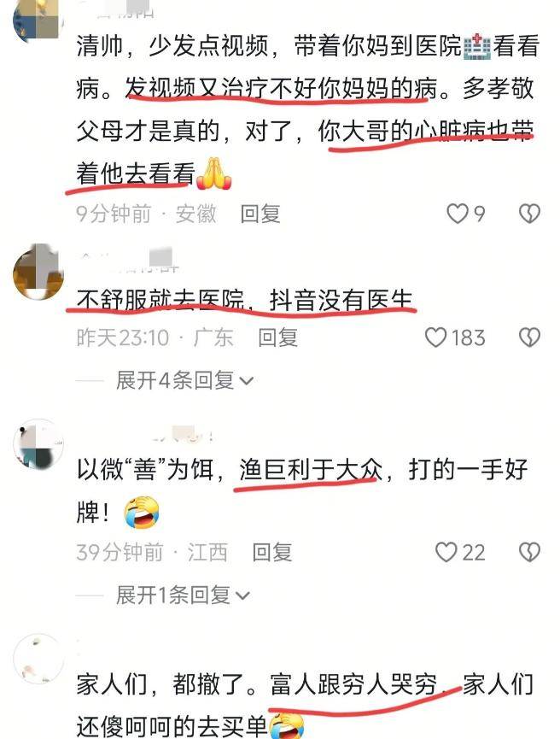Like the comment with 9 likes
560x739 pixels.
pos(457,214)
